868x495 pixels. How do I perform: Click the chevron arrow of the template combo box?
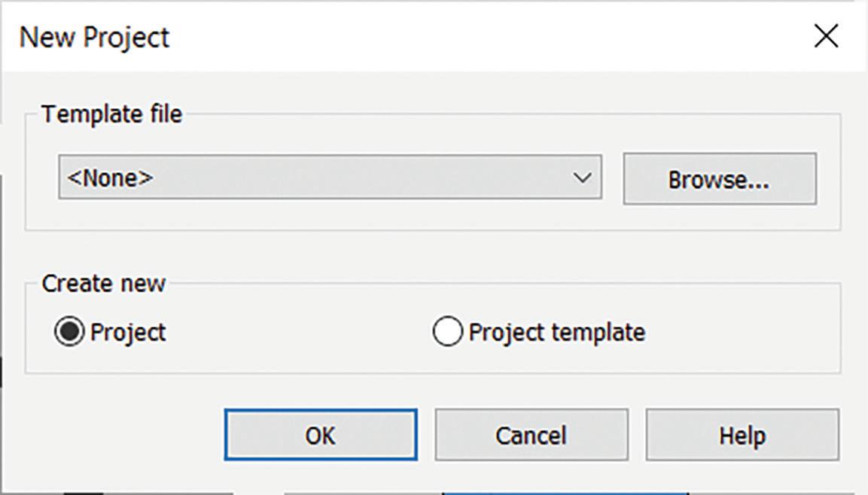[581, 178]
